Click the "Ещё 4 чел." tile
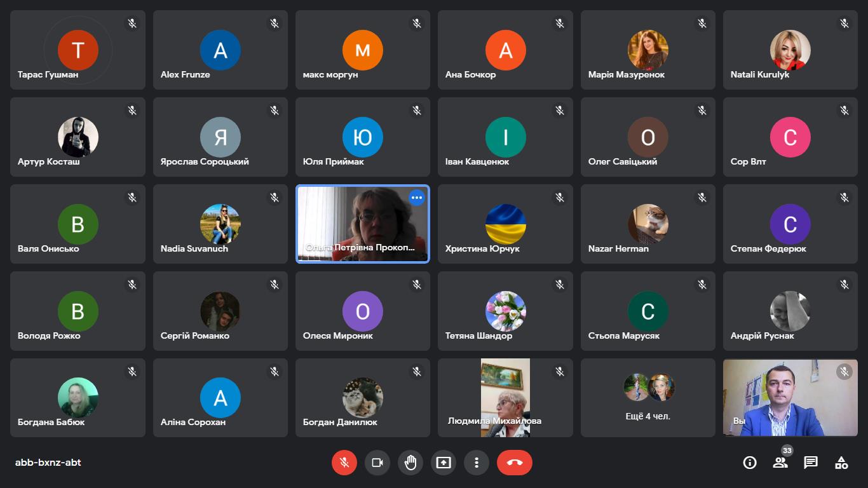Screen dimensions: 868x488 [648, 398]
